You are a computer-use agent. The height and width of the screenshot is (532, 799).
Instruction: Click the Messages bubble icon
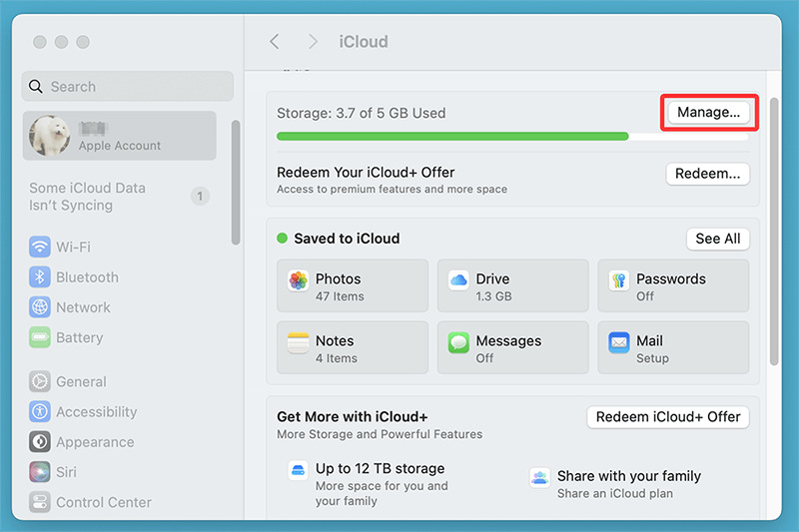coord(458,342)
